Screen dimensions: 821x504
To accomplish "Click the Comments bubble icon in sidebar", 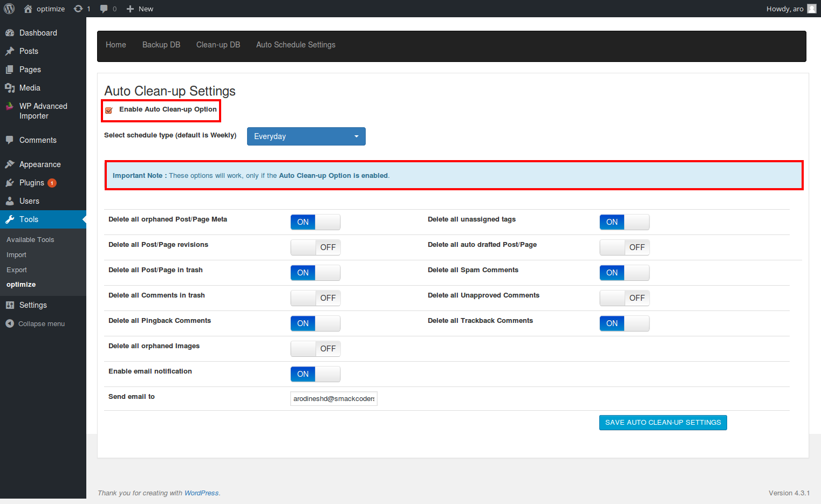I will point(10,140).
